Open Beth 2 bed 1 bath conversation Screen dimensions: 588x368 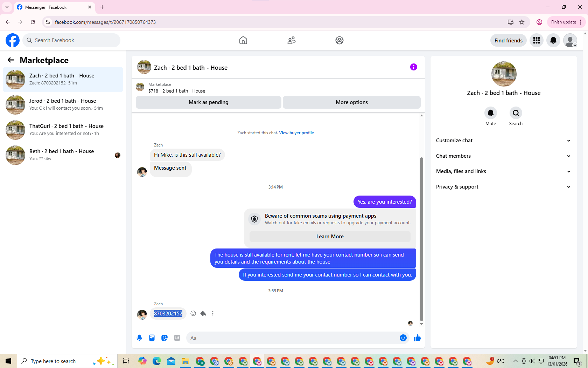click(x=63, y=155)
